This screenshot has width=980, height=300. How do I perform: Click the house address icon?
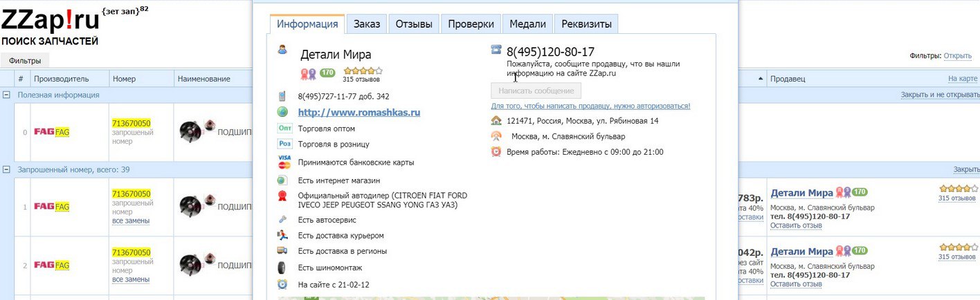tap(496, 120)
